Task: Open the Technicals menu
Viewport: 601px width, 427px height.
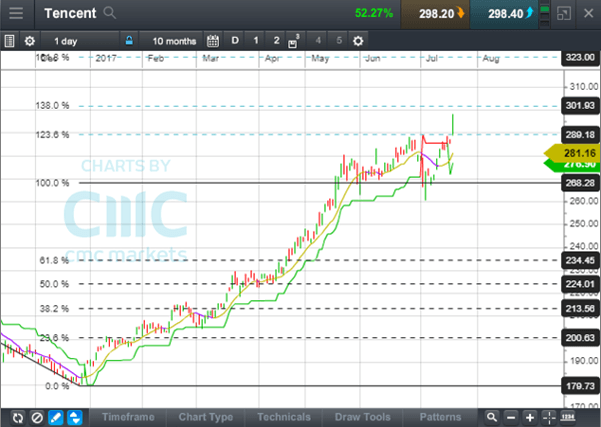Action: tap(284, 417)
